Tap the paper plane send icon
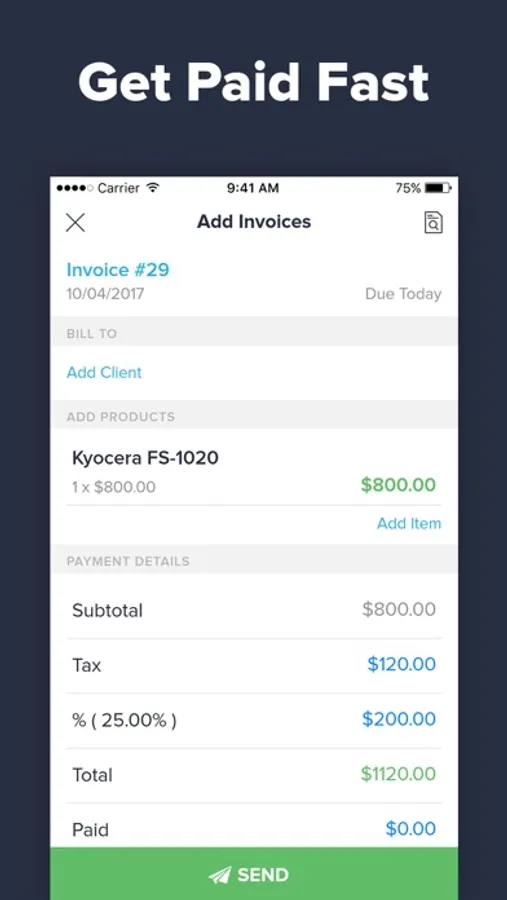This screenshot has width=507, height=900. (220, 875)
